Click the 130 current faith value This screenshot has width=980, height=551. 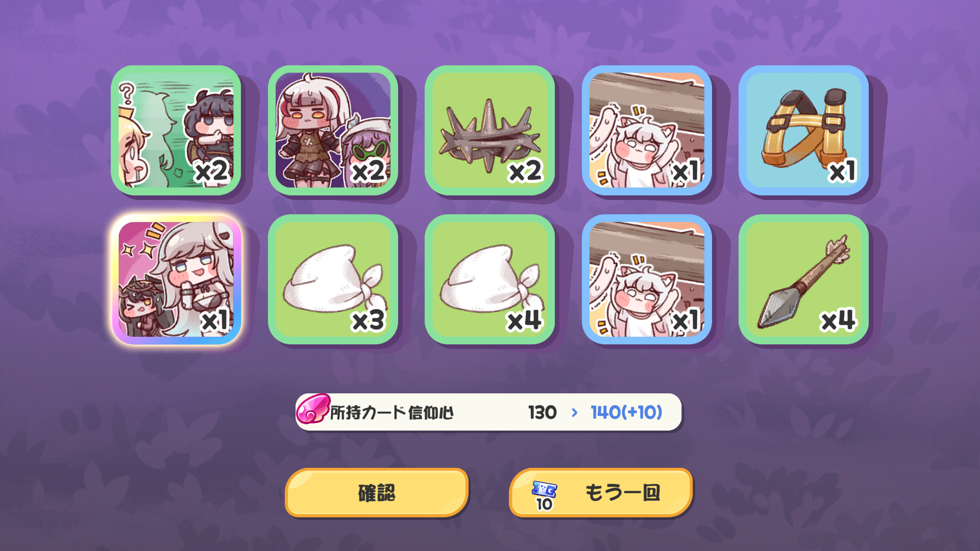(x=542, y=412)
